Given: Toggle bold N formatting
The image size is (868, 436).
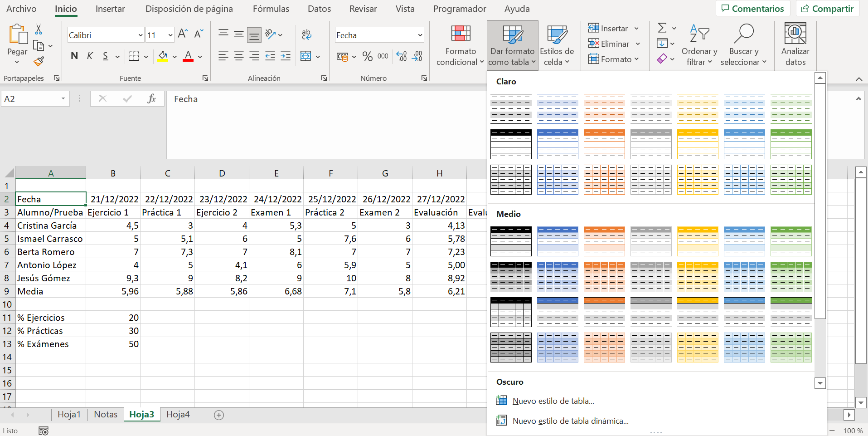Looking at the screenshot, I should click(x=75, y=56).
